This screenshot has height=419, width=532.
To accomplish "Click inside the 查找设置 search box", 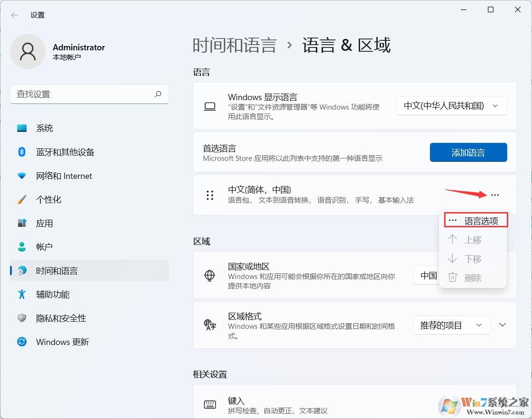I will 89,94.
